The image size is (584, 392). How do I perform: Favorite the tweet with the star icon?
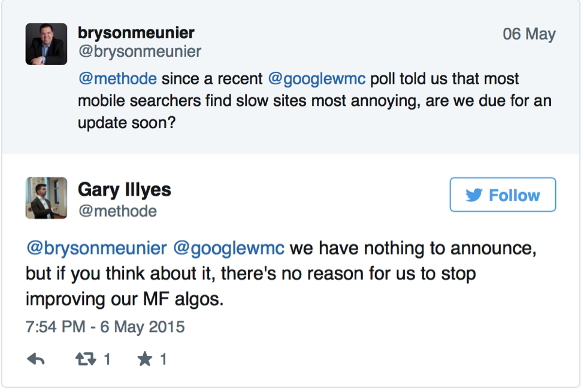tap(145, 358)
